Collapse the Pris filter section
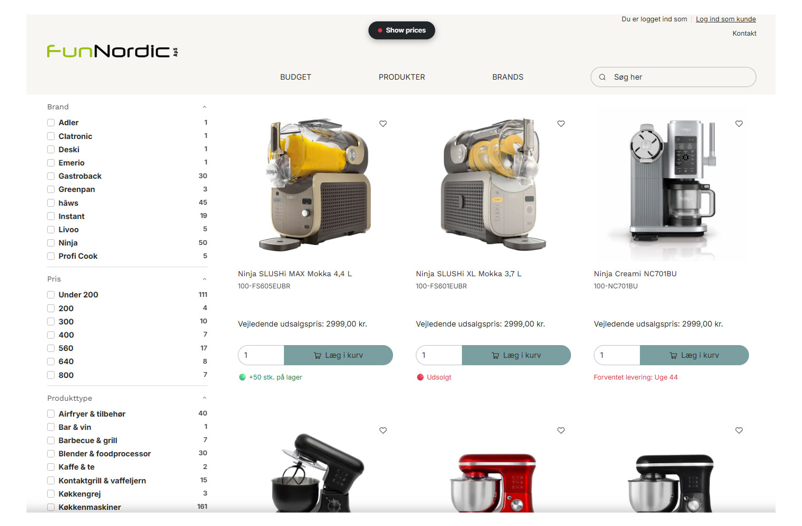 pyautogui.click(x=204, y=279)
